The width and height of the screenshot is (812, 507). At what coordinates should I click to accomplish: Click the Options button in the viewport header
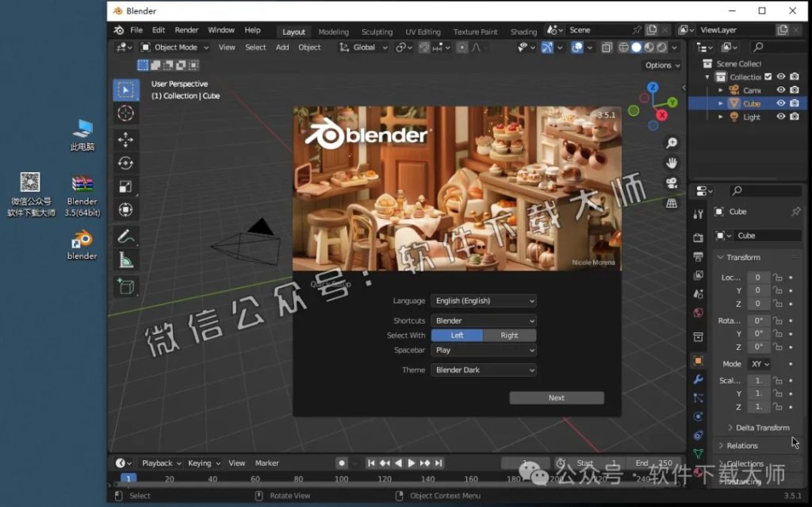(661, 65)
